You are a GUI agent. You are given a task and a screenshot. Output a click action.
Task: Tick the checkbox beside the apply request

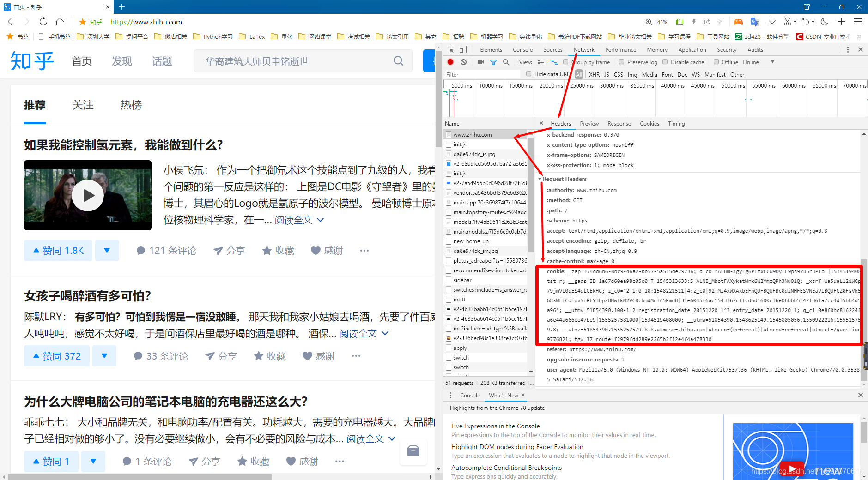click(x=449, y=348)
